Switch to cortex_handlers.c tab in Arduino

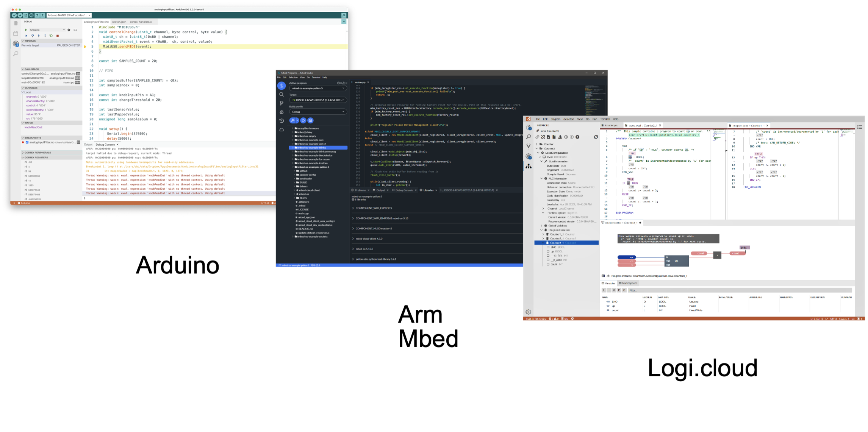(x=141, y=22)
